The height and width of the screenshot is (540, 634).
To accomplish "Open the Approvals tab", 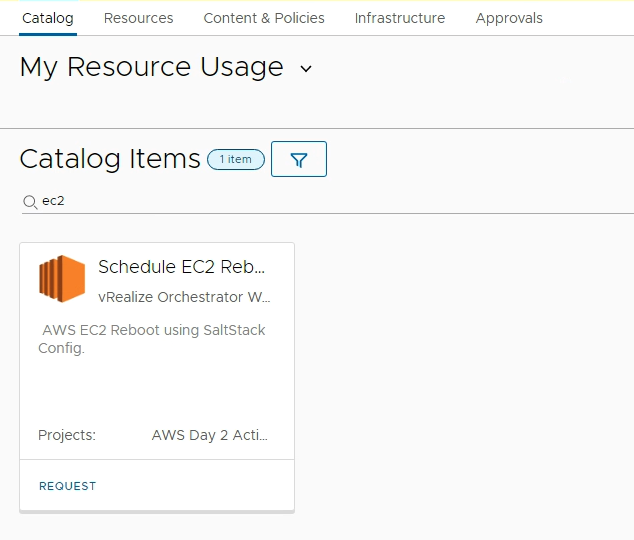I will tap(509, 18).
